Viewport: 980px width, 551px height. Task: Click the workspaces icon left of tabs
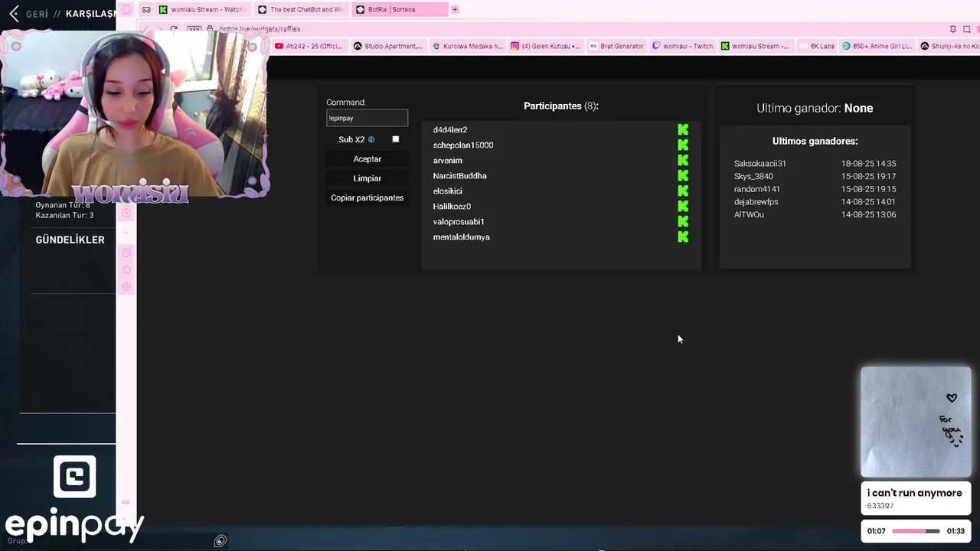[146, 9]
